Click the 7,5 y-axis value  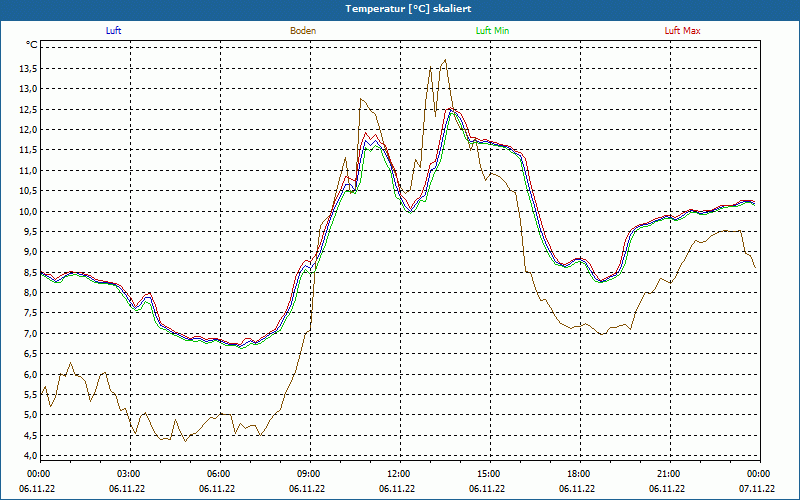pyautogui.click(x=31, y=313)
